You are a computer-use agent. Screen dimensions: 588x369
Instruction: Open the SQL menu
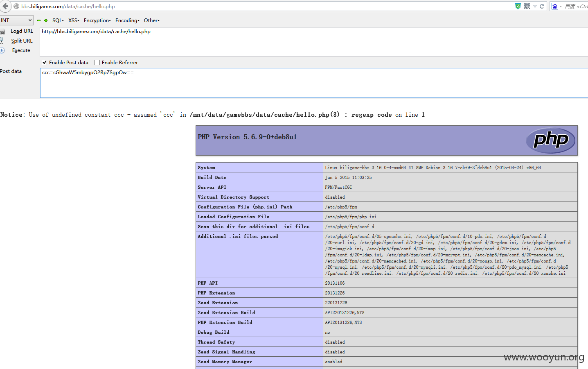pos(58,20)
